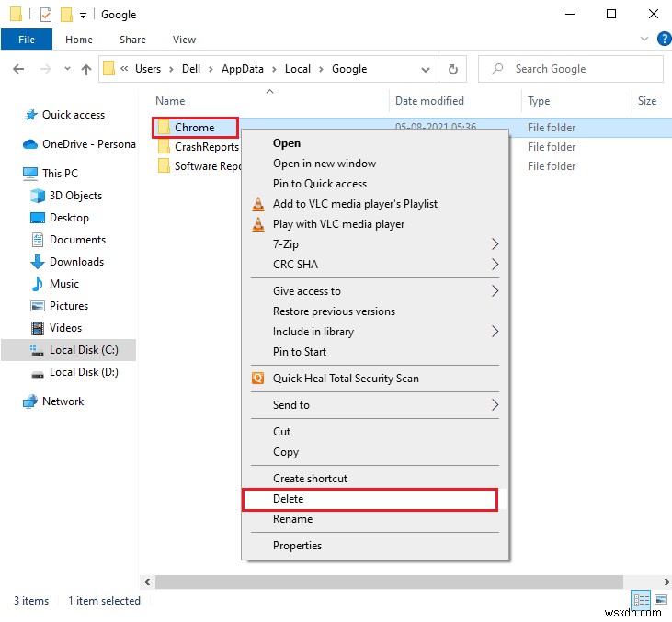Switch to Large icons view icon

click(660, 600)
